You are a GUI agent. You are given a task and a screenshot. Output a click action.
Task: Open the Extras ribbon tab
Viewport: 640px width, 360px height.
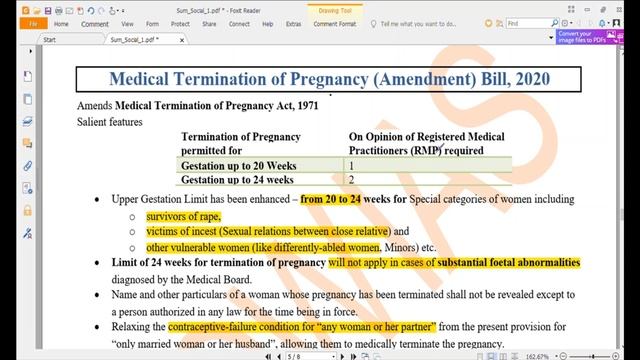(x=293, y=24)
